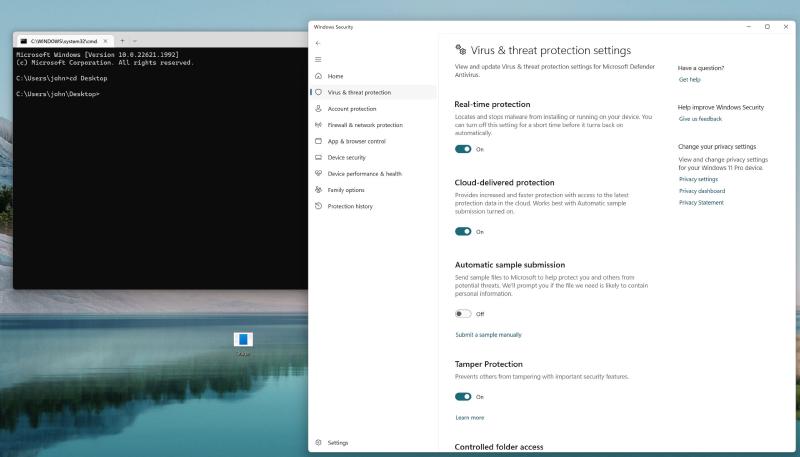
Task: Add a new terminal tab with plus button
Action: 122,41
